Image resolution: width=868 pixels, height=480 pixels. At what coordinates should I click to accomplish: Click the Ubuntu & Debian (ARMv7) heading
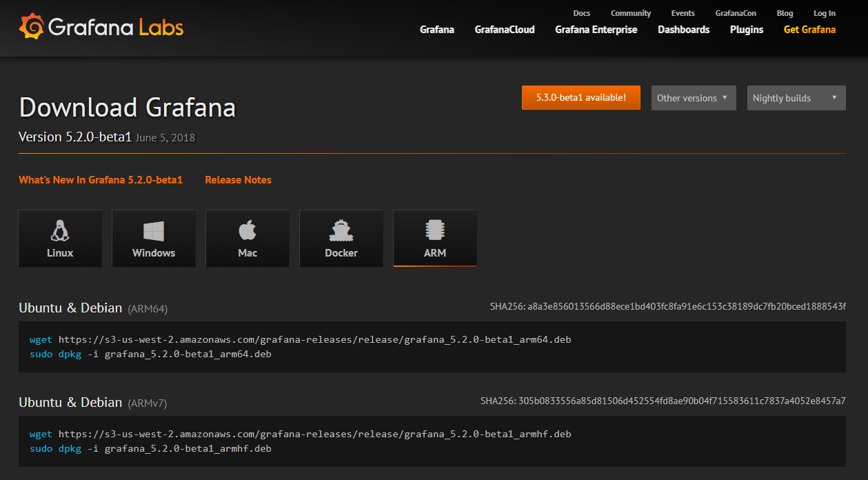(92, 402)
